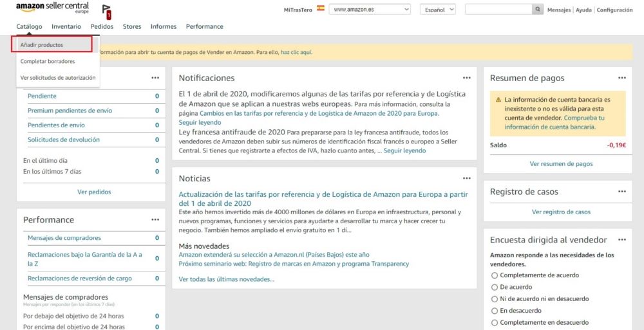Open orders panel three-dot menu
This screenshot has height=330, width=644.
coord(155,78)
